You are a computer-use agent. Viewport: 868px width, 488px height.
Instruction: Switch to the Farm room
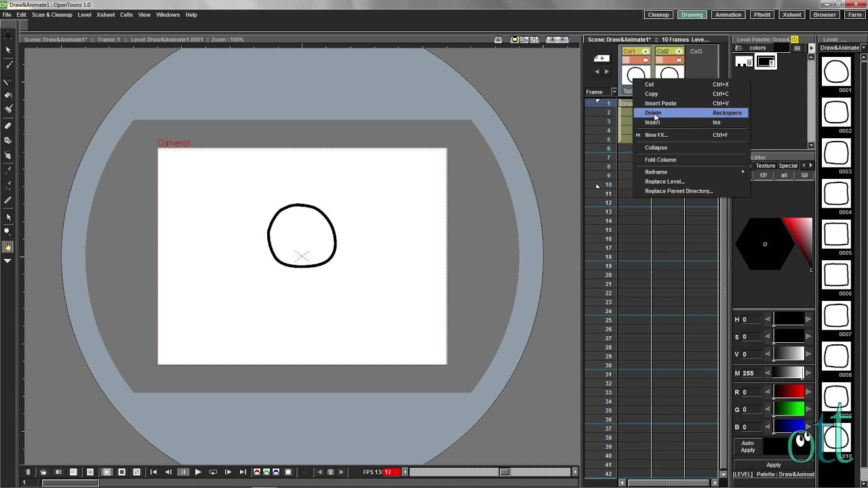854,15
